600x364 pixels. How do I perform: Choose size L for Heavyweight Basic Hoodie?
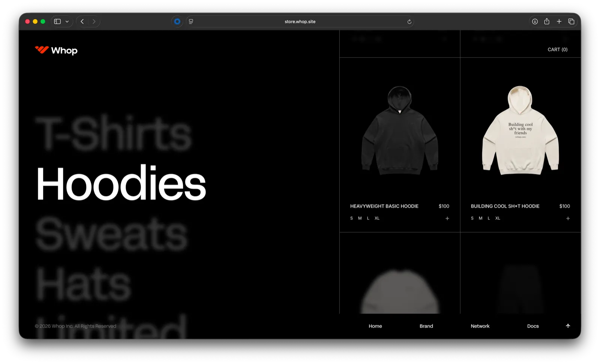click(368, 218)
